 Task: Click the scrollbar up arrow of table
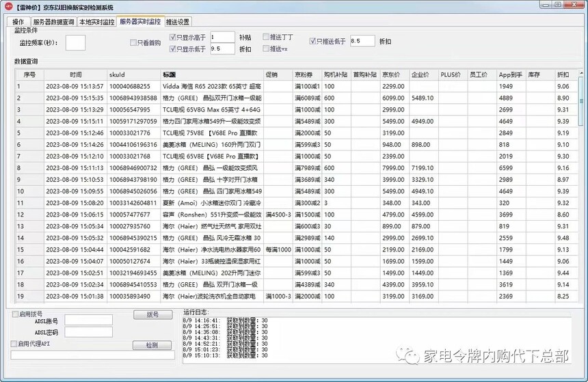581,72
